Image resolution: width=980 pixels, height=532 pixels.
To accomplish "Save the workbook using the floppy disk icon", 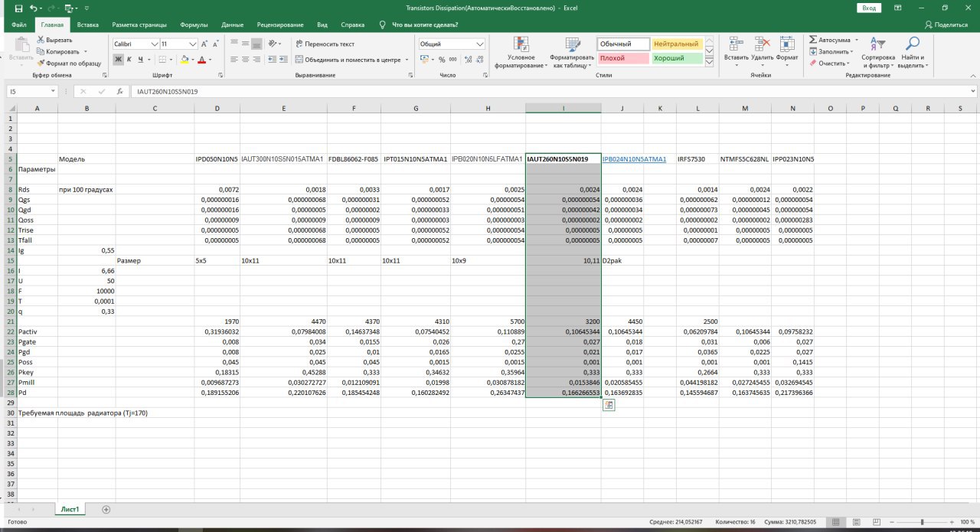I will point(18,8).
